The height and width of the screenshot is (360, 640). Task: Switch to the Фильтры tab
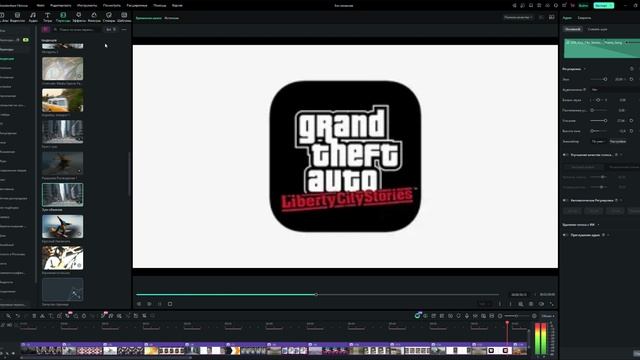point(94,17)
